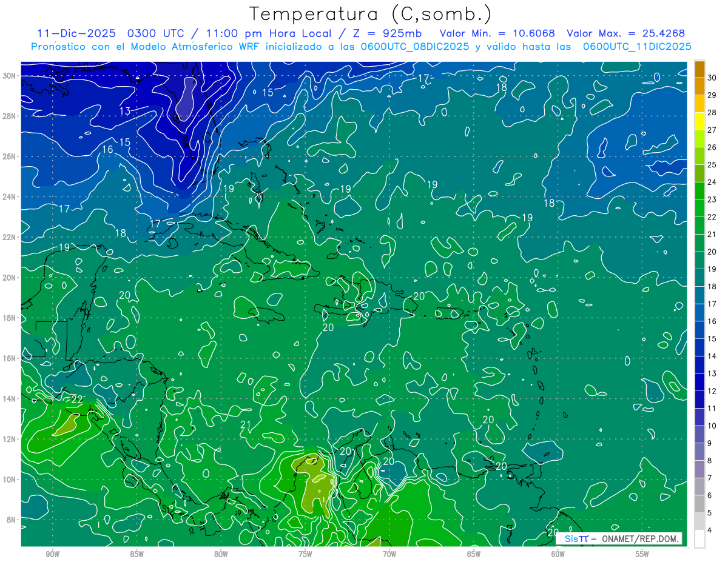The height and width of the screenshot is (562, 728).
Task: Select the valid-until stamp '0600UTC_11DIC2025'
Action: tap(637, 47)
